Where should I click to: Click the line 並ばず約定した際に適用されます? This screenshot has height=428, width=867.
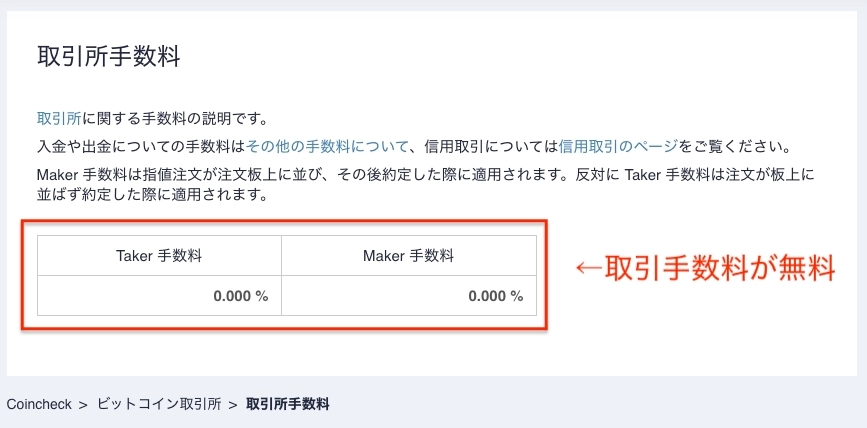150,196
